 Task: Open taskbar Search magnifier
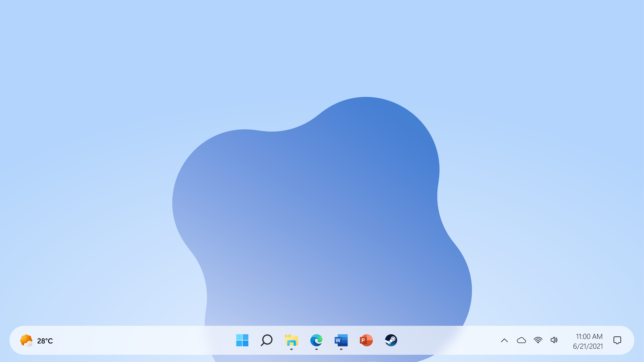[267, 340]
